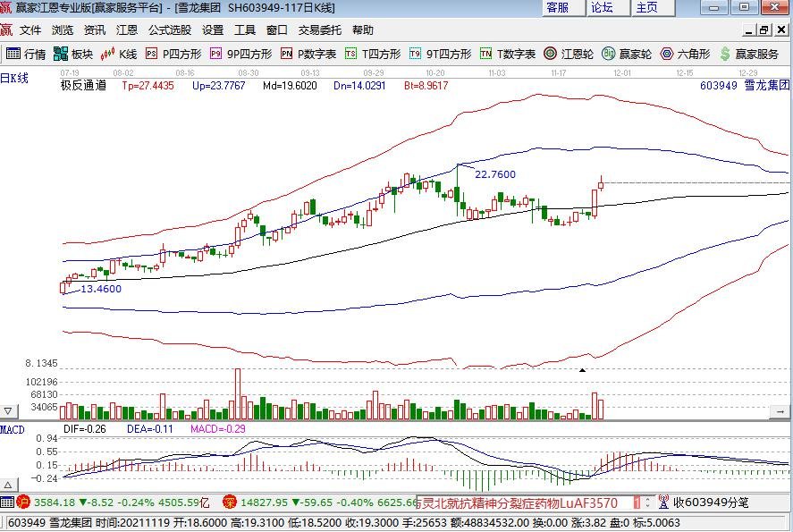Click the keyboard grid icon in status bar
This screenshot has height=532, width=793.
(x=7, y=502)
